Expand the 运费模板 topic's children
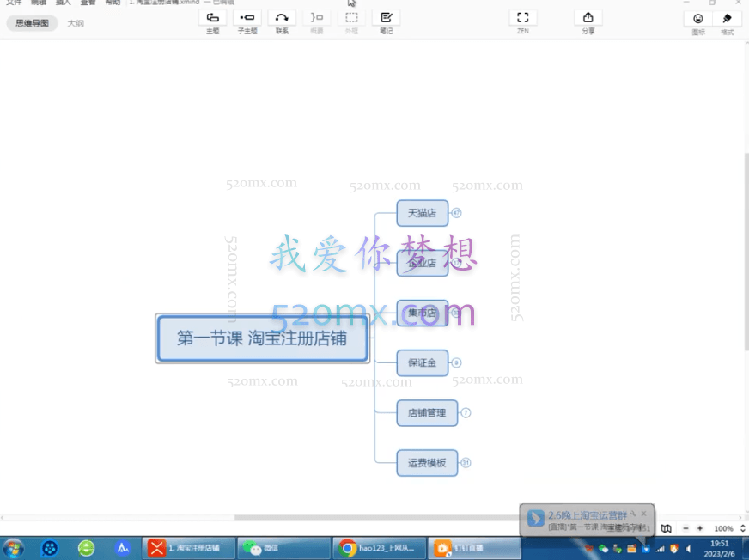749x560 pixels. (x=466, y=463)
